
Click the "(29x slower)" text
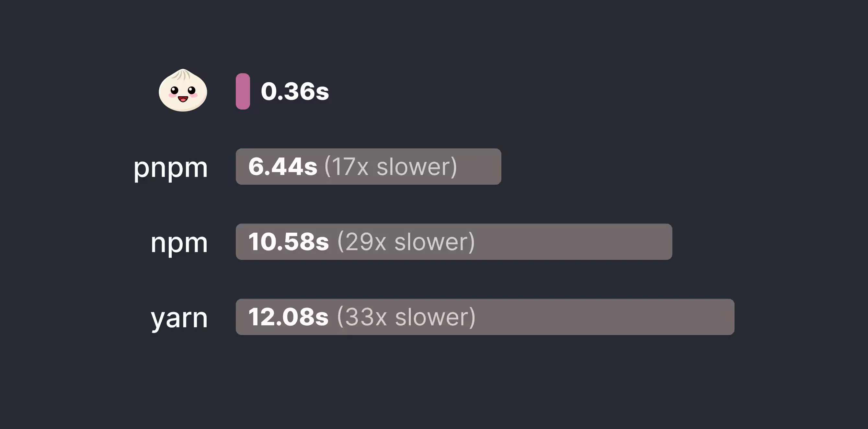coord(406,242)
